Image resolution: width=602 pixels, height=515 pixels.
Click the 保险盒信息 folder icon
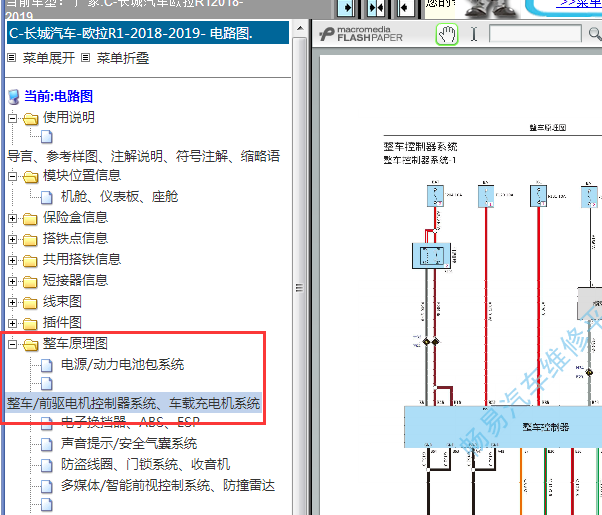pos(30,218)
